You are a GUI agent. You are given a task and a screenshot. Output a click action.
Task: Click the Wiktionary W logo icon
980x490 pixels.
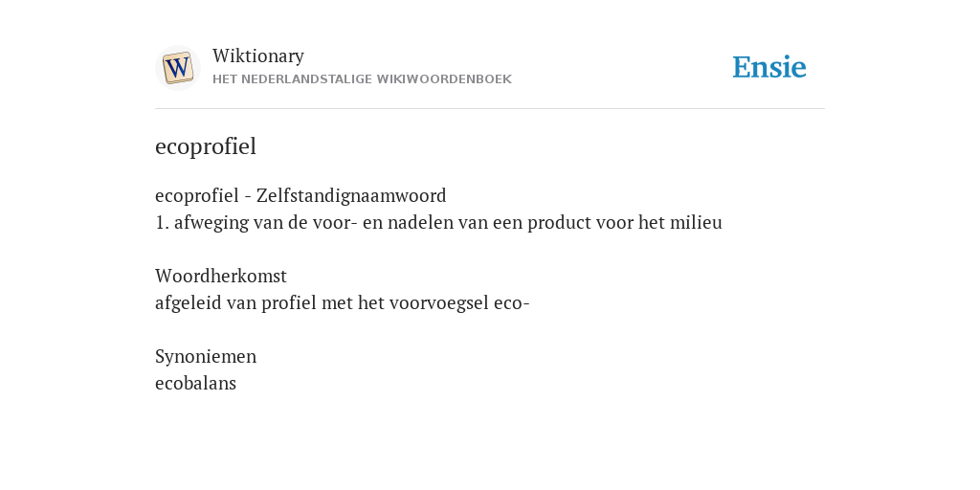tap(177, 68)
